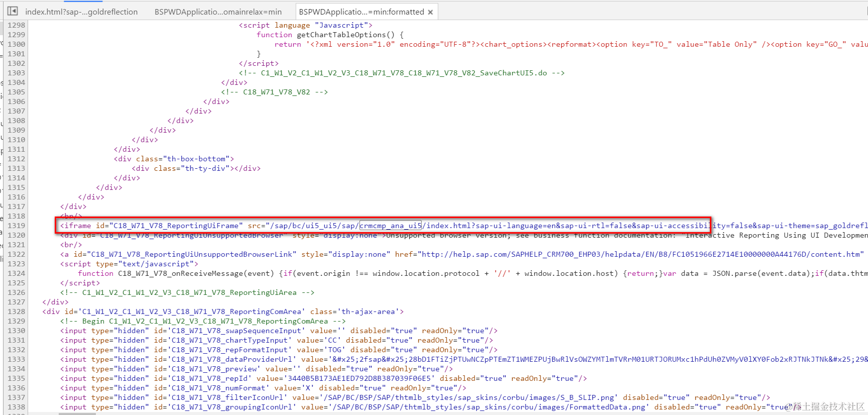Screen dimensions: 868x415
Task: Click C18_W71_V78_preview input line
Action: point(257,369)
